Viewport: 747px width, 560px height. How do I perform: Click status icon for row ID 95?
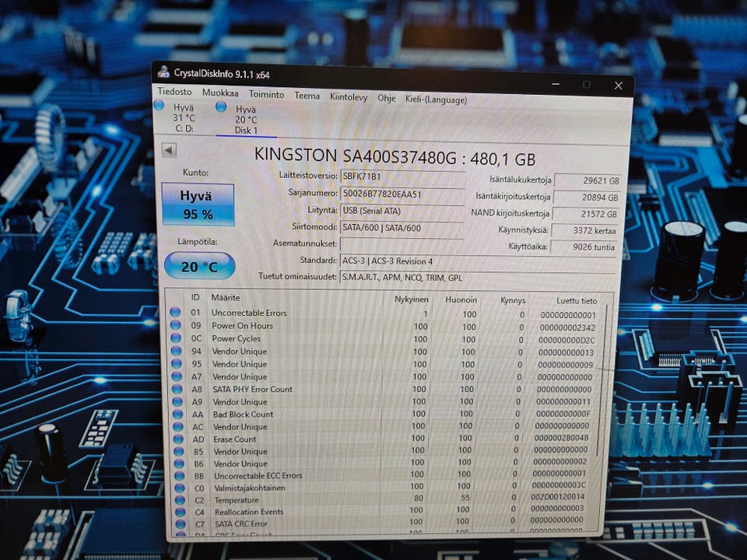pyautogui.click(x=177, y=363)
